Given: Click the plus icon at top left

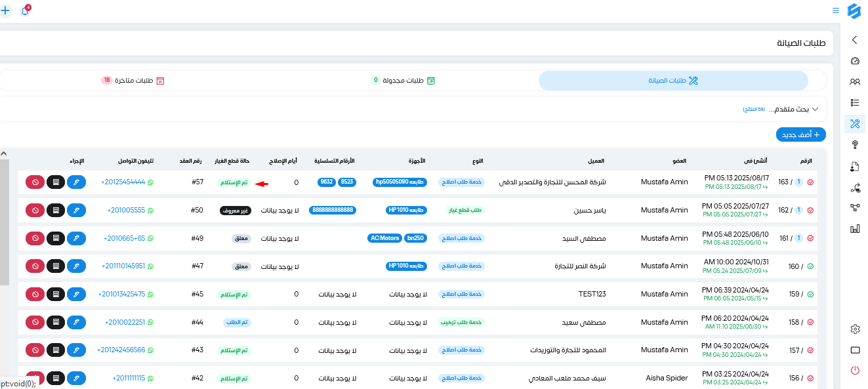Looking at the screenshot, I should tap(5, 11).
